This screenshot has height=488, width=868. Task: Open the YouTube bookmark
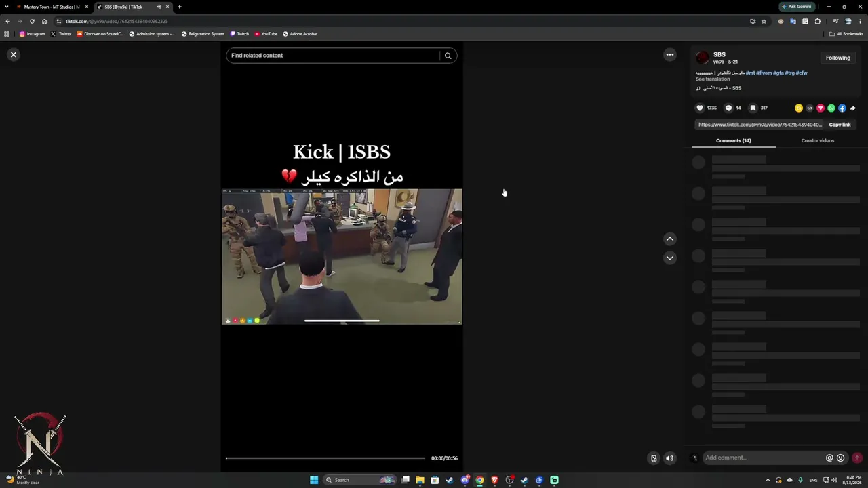266,34
